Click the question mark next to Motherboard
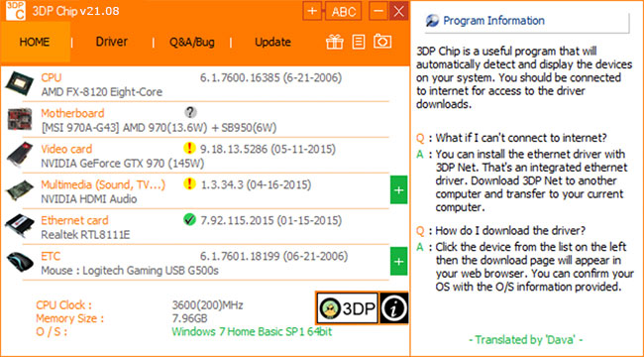The image size is (644, 357). pyautogui.click(x=190, y=112)
